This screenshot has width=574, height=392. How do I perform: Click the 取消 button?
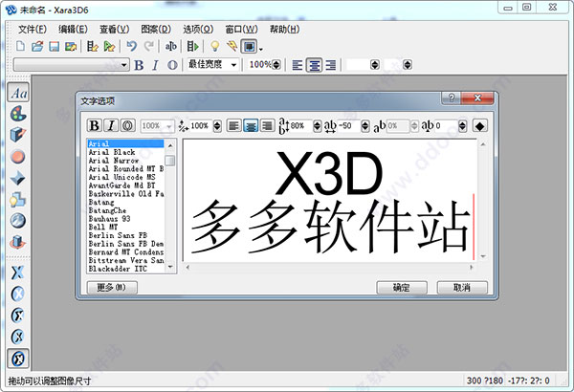462,288
